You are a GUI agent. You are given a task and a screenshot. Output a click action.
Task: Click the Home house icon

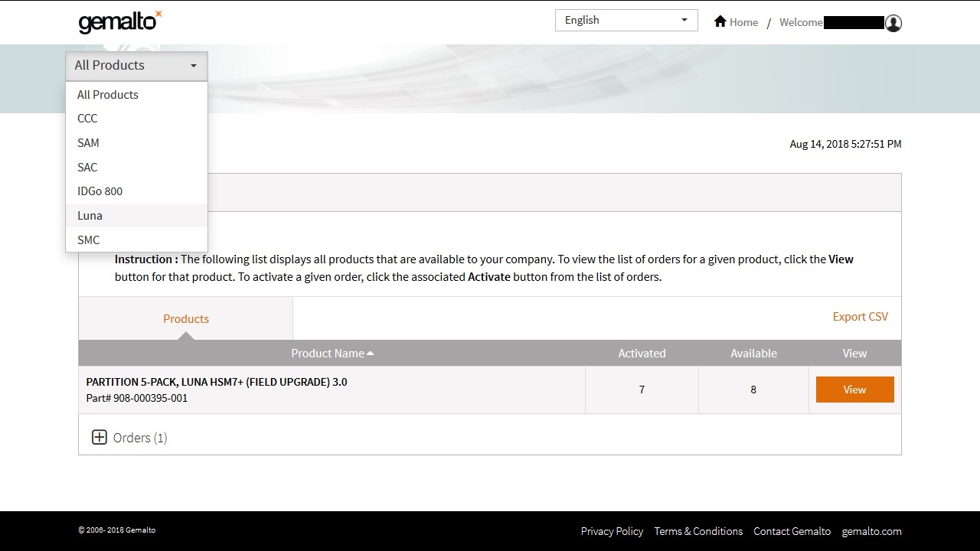click(x=720, y=21)
